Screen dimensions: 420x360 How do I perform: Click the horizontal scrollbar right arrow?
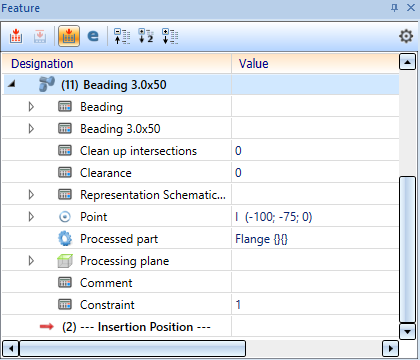[x=390, y=349]
